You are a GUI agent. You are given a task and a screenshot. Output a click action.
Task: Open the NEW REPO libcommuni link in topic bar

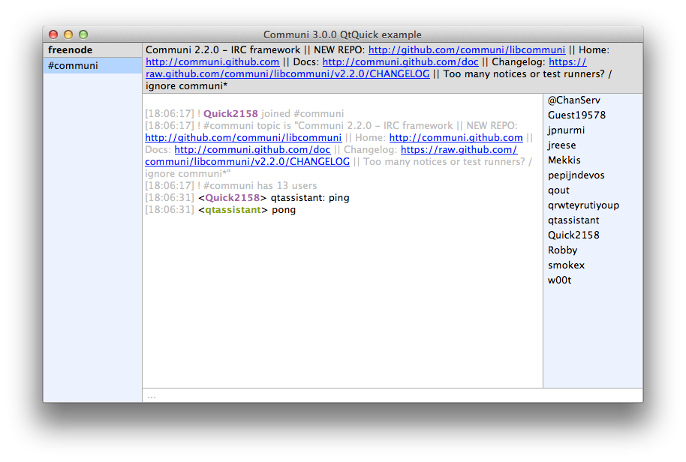(466, 50)
